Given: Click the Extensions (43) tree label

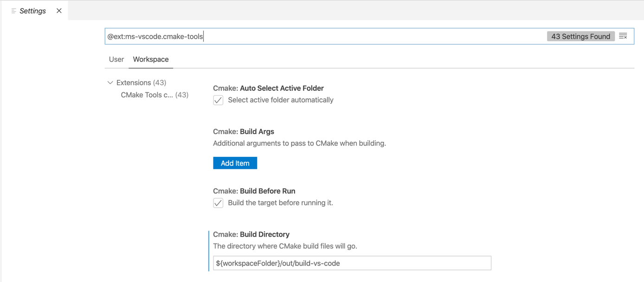Looking at the screenshot, I should tap(141, 82).
